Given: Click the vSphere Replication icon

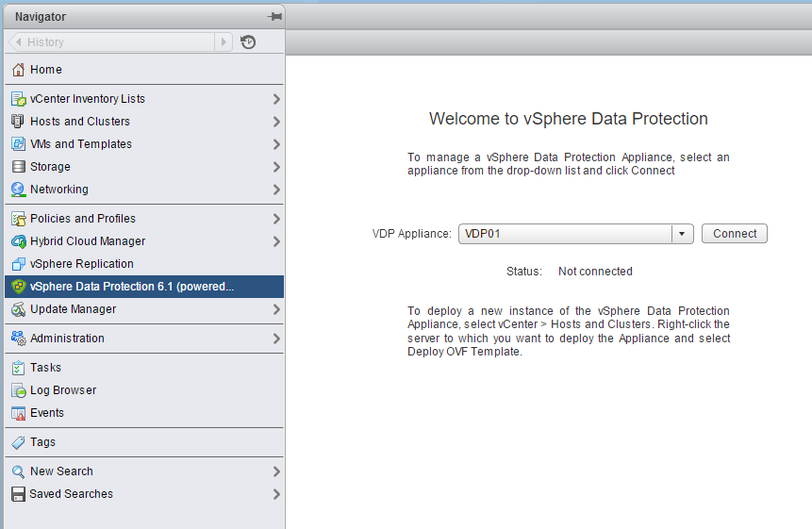Looking at the screenshot, I should click(x=18, y=264).
